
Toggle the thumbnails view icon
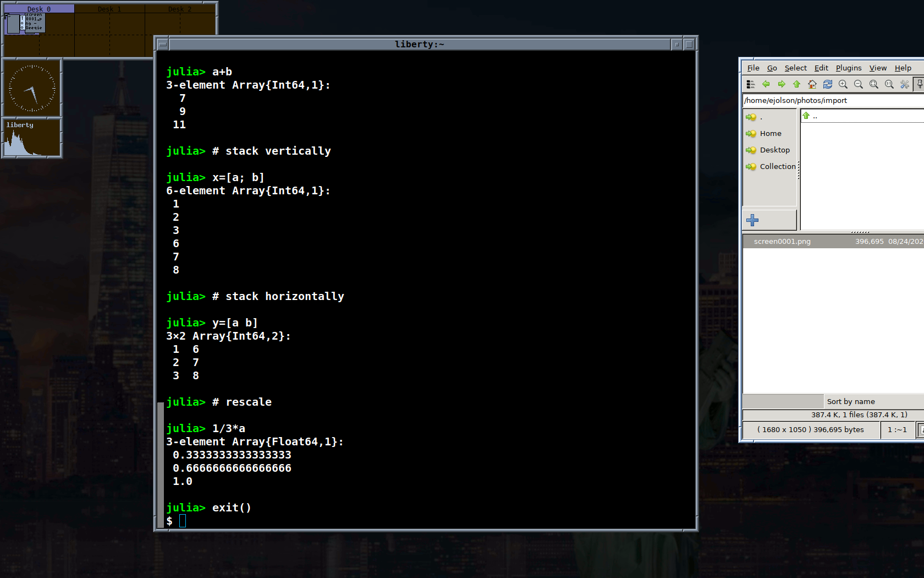point(750,84)
